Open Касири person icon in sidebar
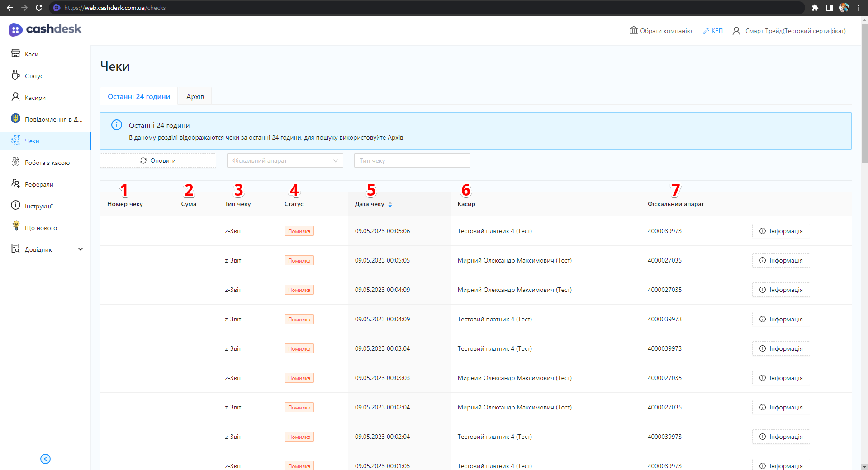 click(15, 97)
